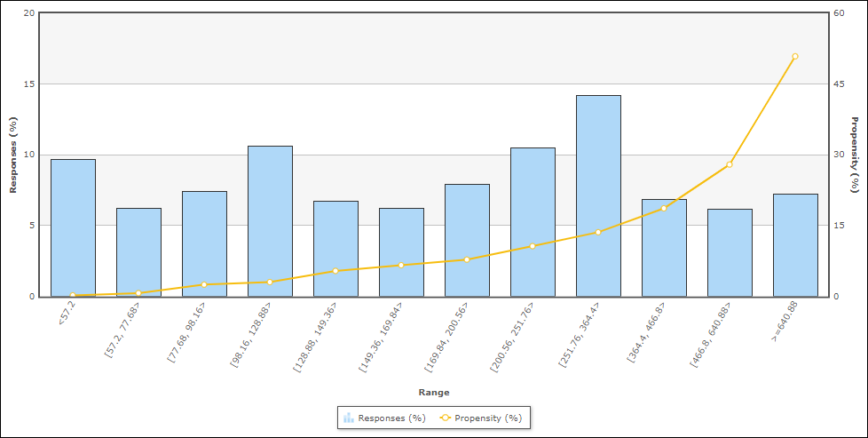Screen dimensions: 868x438
Task: Select the bar for range [57.2, 77.68>
Action: click(x=138, y=251)
